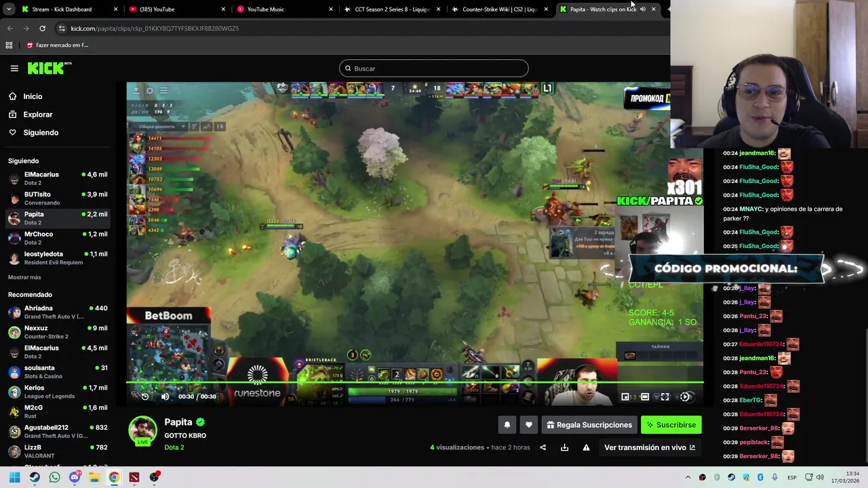Image resolution: width=868 pixels, height=488 pixels.
Task: Toggle picture-in-picture mode on player
Action: 625,397
